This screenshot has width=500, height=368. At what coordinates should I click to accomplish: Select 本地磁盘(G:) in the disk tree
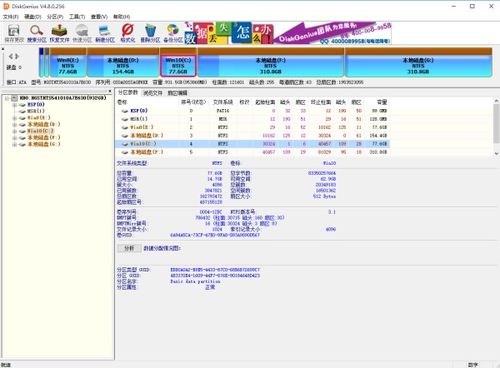point(44,144)
